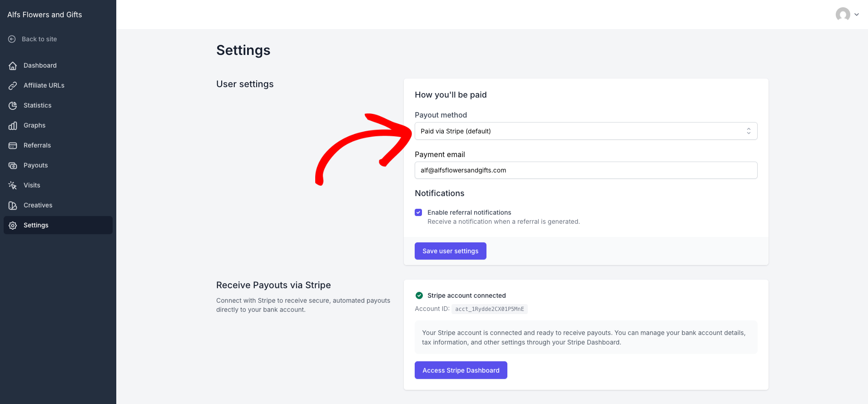868x404 pixels.
Task: Click the Settings page title
Action: click(243, 50)
